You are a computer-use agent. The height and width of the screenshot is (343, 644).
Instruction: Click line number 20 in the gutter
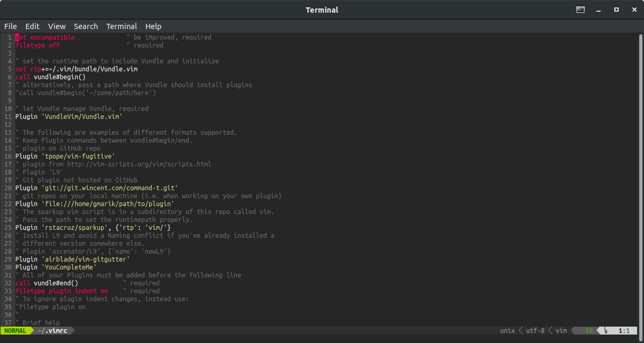click(x=8, y=188)
